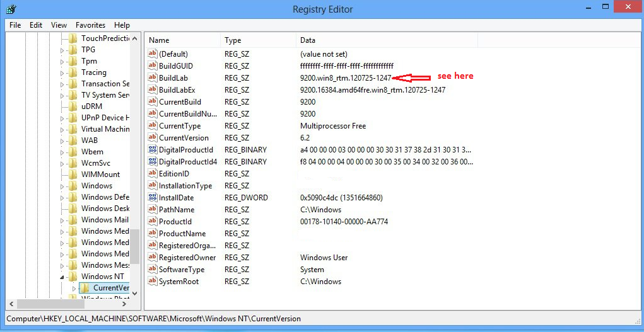The height and width of the screenshot is (332, 644).
Task: Expand the TPG key
Action: pos(62,50)
